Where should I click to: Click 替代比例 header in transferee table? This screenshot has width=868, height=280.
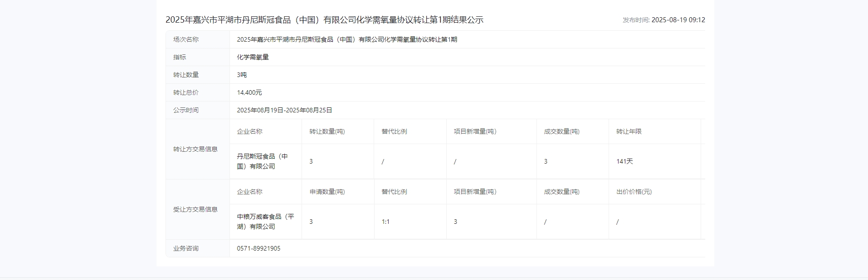[x=394, y=192]
